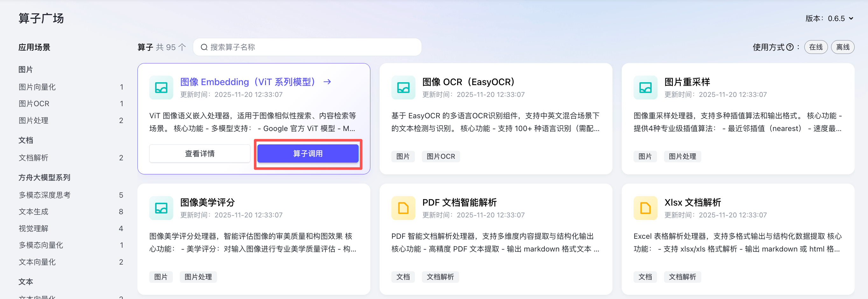868x299 pixels.
Task: Click the 图像 OCR (EasyOCR) card icon
Action: click(403, 88)
